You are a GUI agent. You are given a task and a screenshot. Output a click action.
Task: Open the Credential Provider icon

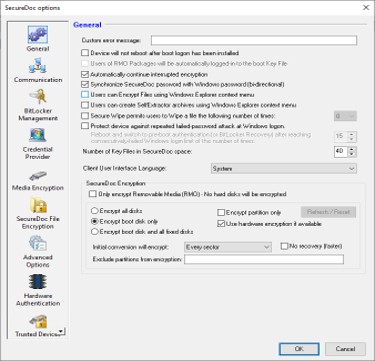tap(38, 135)
